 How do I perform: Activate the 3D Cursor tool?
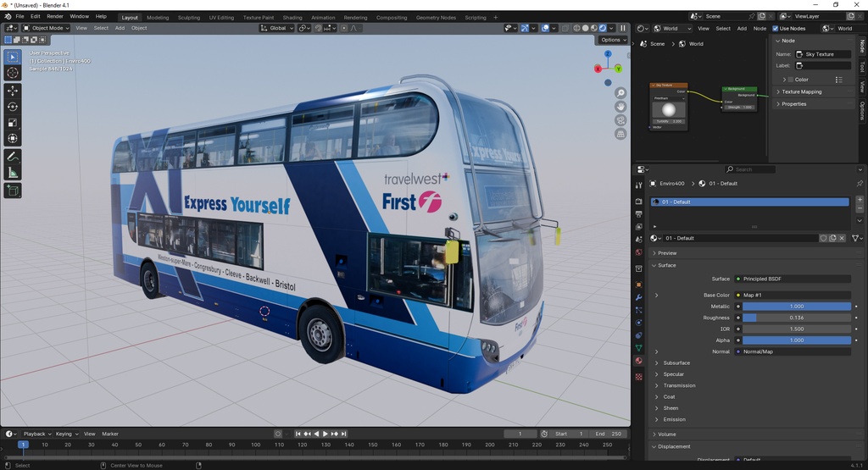(13, 73)
